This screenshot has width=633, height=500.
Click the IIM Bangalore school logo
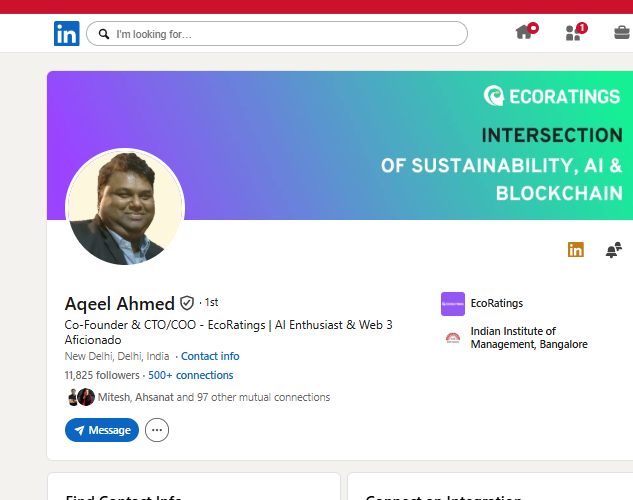click(x=453, y=338)
